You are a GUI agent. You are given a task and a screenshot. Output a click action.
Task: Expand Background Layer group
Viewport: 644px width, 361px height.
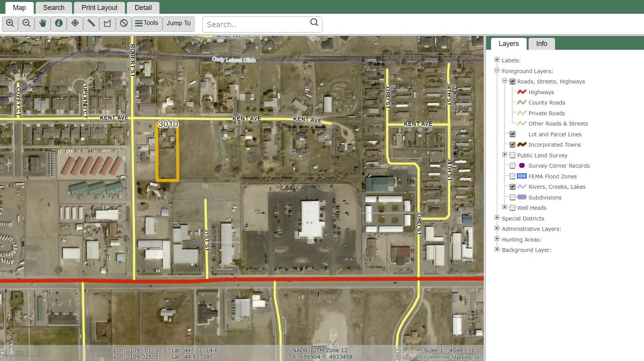tap(497, 249)
